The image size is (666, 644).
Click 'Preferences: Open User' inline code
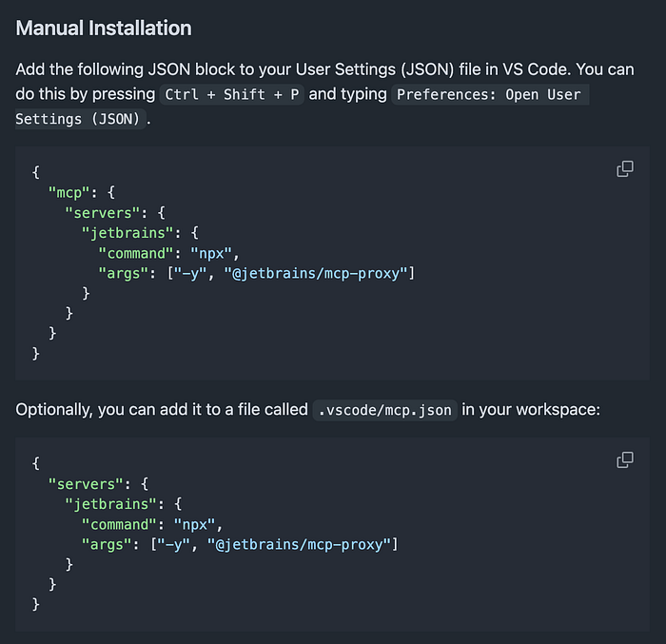[489, 94]
